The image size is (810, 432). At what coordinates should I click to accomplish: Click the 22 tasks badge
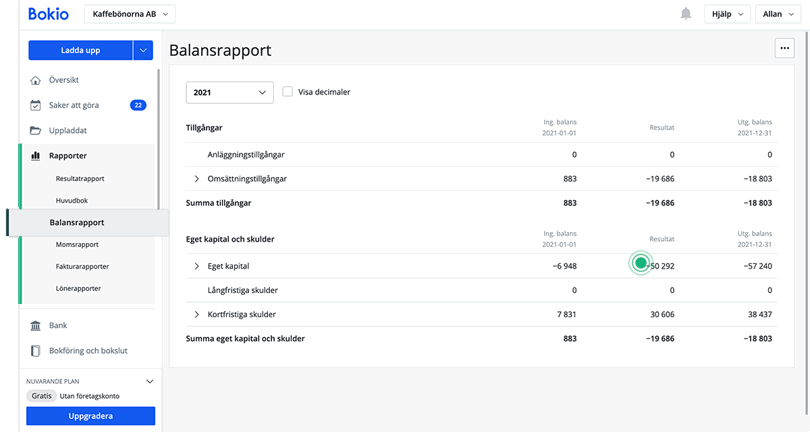pyautogui.click(x=138, y=105)
